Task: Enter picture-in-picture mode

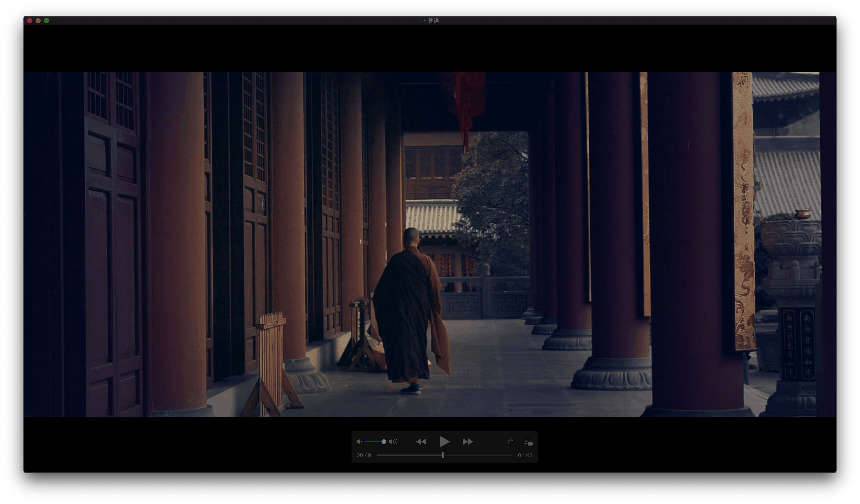Action: point(528,442)
